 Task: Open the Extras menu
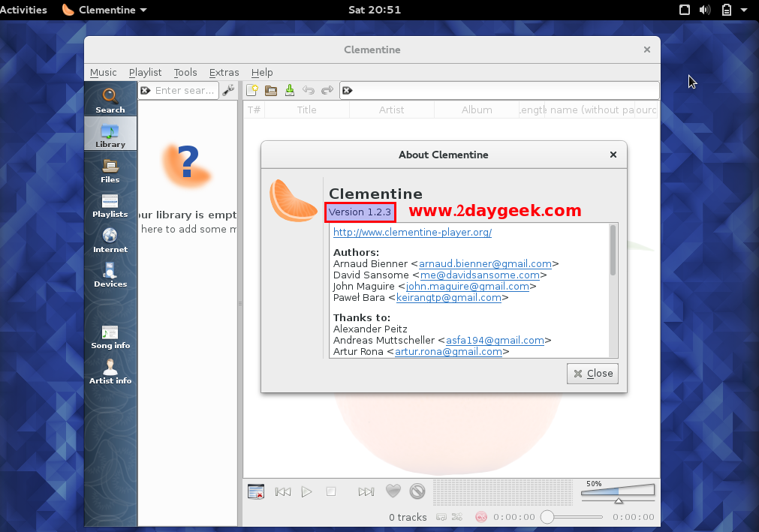(x=224, y=73)
